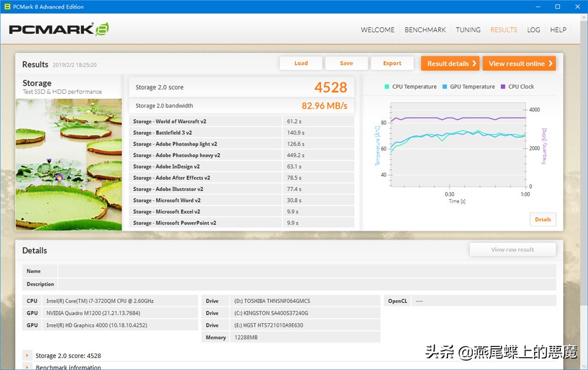
Task: Switch to the TUNING tab
Action: click(x=468, y=30)
